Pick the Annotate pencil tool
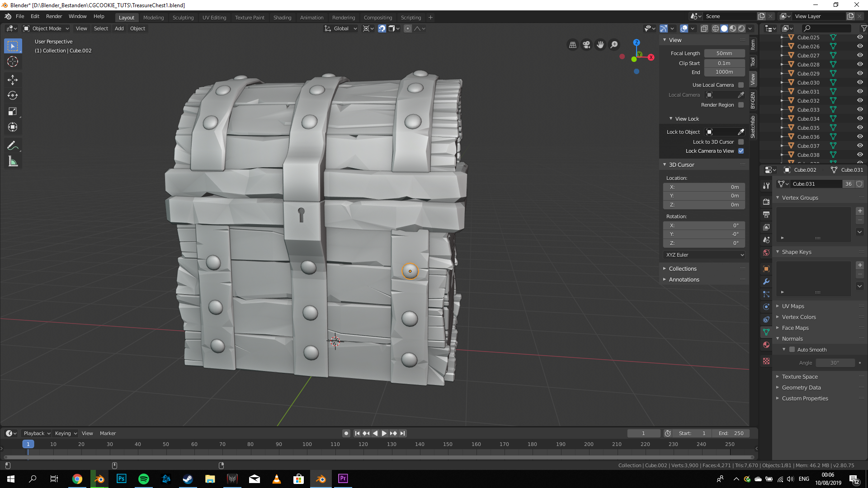This screenshot has width=868, height=488. click(13, 146)
